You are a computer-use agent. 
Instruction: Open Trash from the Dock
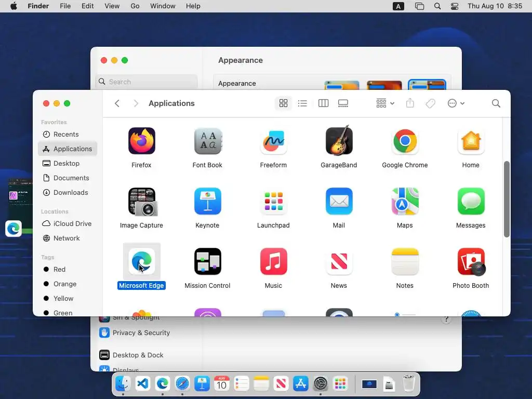408,384
